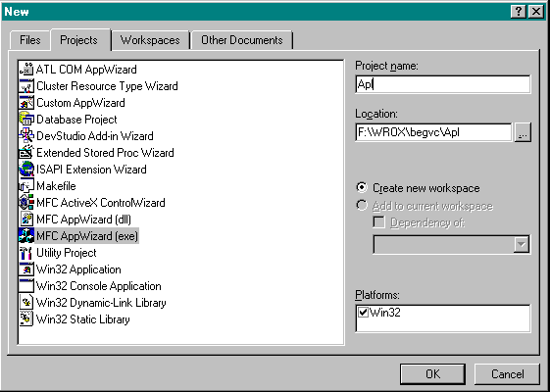550x392 pixels.
Task: Confirm with the OK button
Action: [433, 373]
